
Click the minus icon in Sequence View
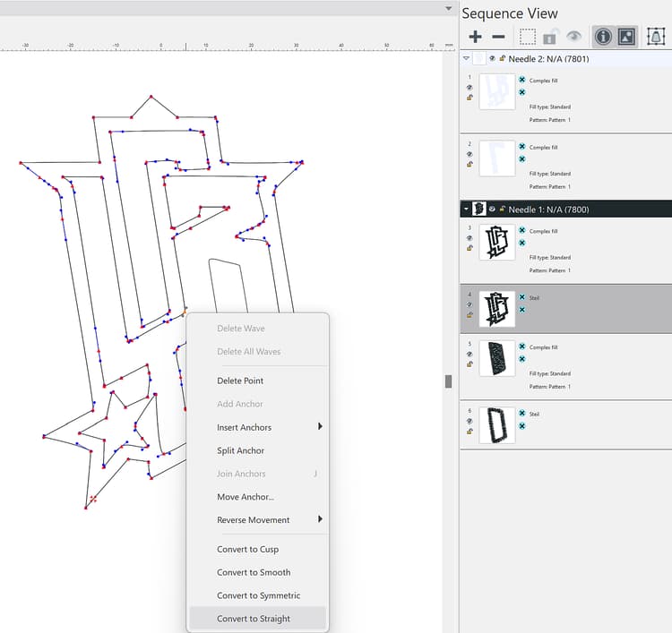point(499,37)
